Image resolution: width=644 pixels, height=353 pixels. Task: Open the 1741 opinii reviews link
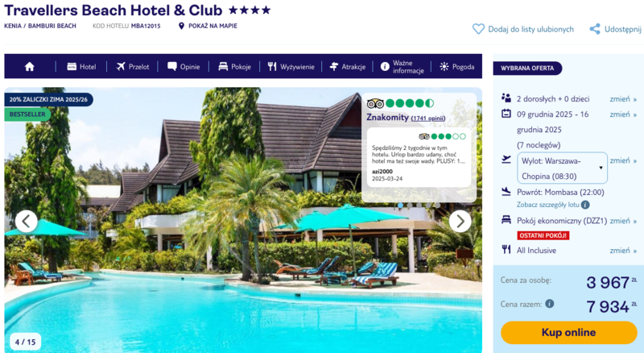click(x=428, y=118)
